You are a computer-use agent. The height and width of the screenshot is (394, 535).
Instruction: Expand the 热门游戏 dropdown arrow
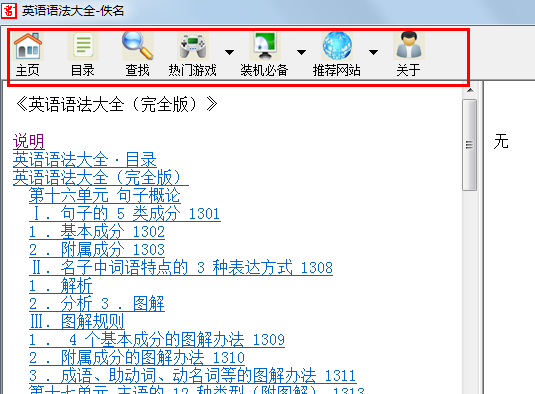230,52
